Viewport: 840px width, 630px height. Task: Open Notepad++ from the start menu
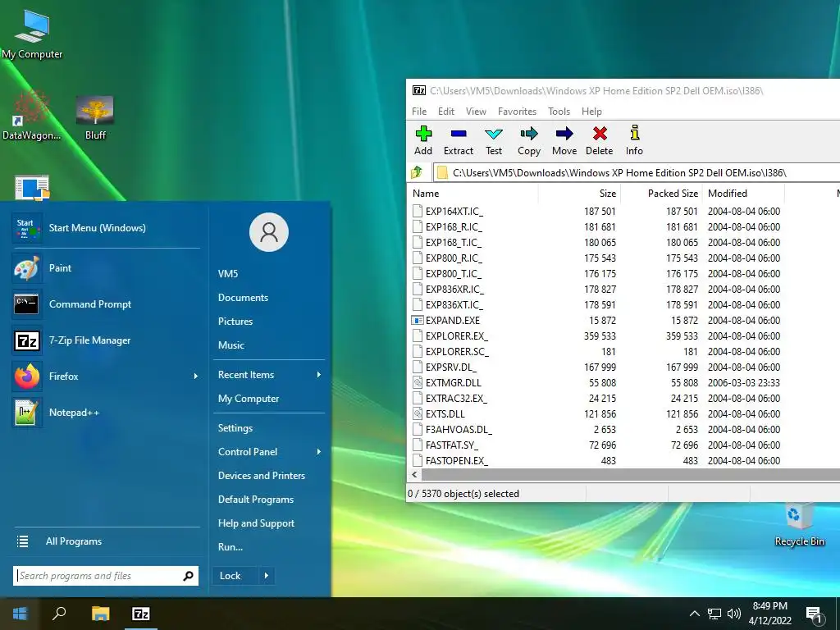coord(106,413)
